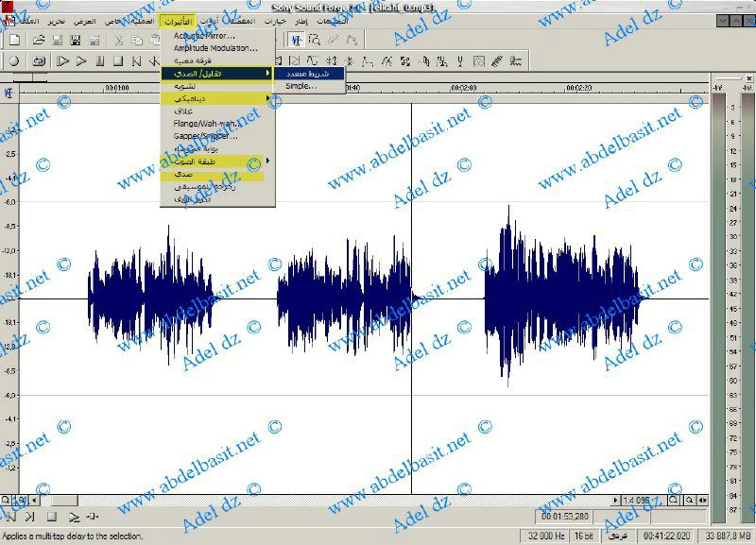Screen dimensions: 756x545
Task: Click the DC offset wave process icon
Action: [x=313, y=60]
